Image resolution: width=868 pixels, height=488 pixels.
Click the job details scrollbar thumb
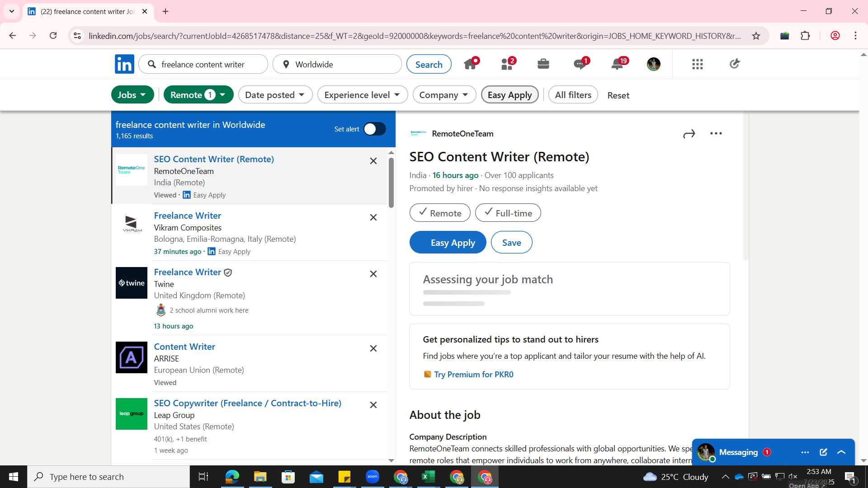(x=745, y=186)
